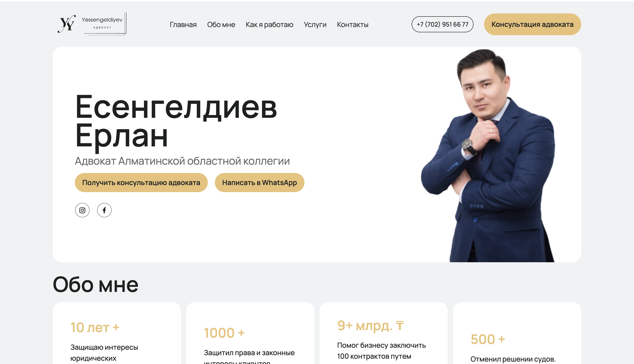Select the 10 лет + statistics card
Screen dimensions: 634x364
[x=117, y=333]
